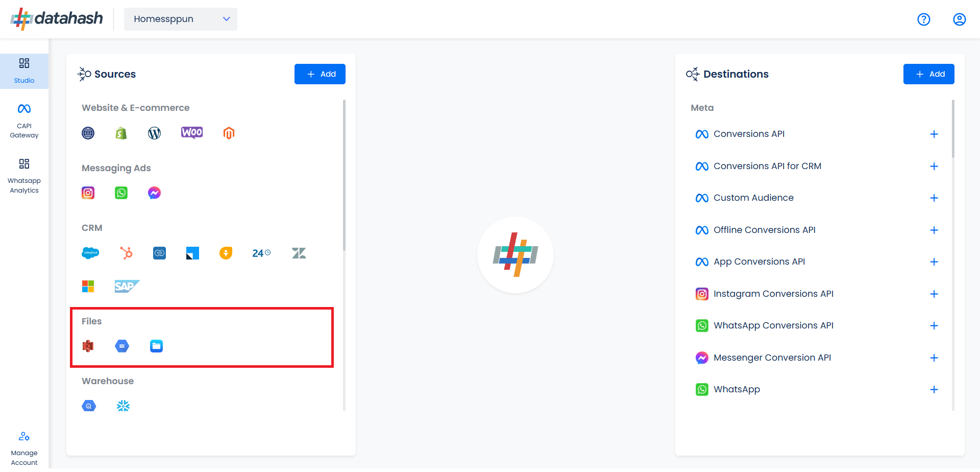Click the Destinations panel scrollbar
The width and height of the screenshot is (980, 472).
tap(953, 129)
